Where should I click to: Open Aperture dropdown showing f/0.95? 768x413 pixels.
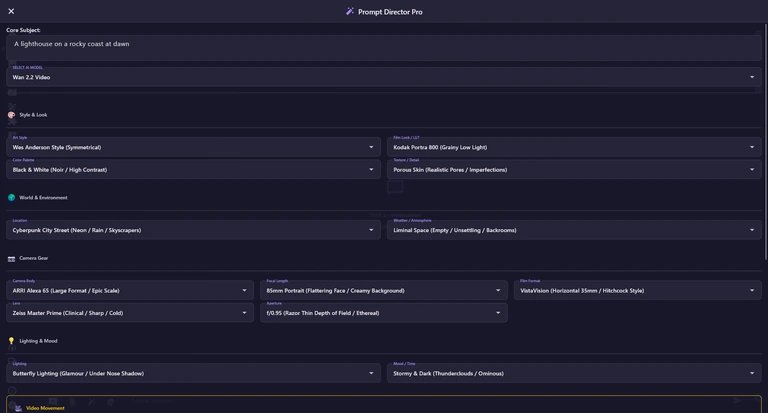point(384,313)
